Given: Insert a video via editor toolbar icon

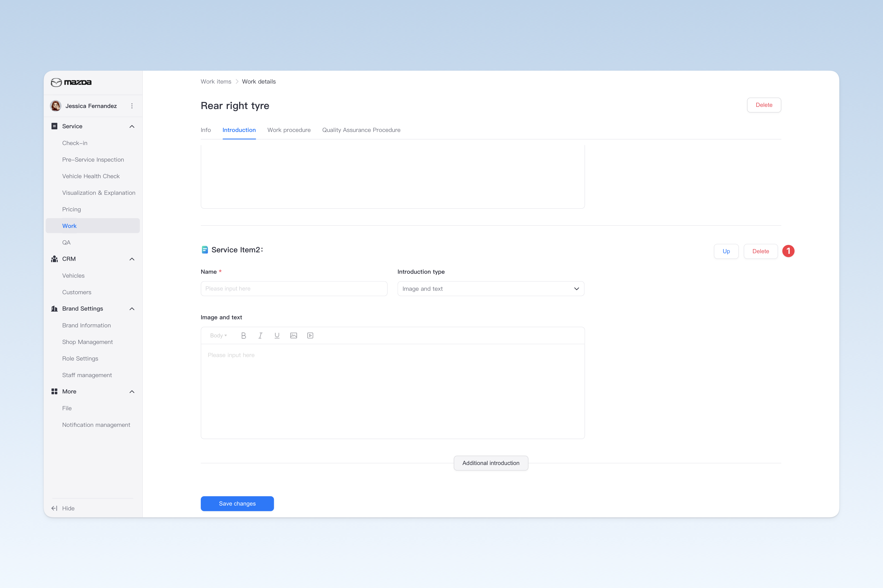Looking at the screenshot, I should [x=310, y=336].
